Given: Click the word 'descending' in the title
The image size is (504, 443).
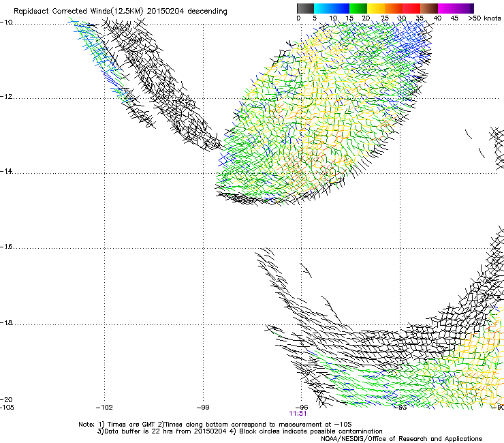Looking at the screenshot, I should click(207, 12).
